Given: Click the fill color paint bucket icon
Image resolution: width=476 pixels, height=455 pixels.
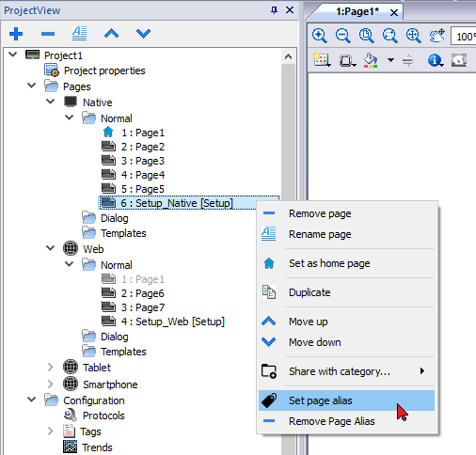Looking at the screenshot, I should tap(371, 60).
